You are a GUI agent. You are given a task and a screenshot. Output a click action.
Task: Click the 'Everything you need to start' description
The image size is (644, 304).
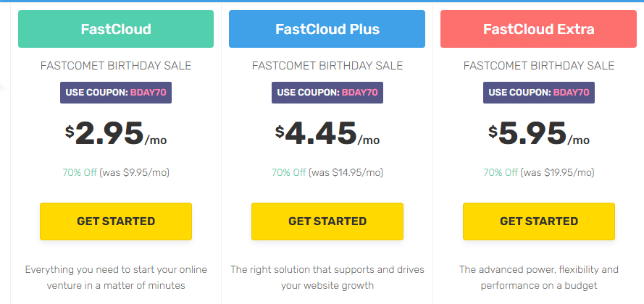tap(116, 277)
